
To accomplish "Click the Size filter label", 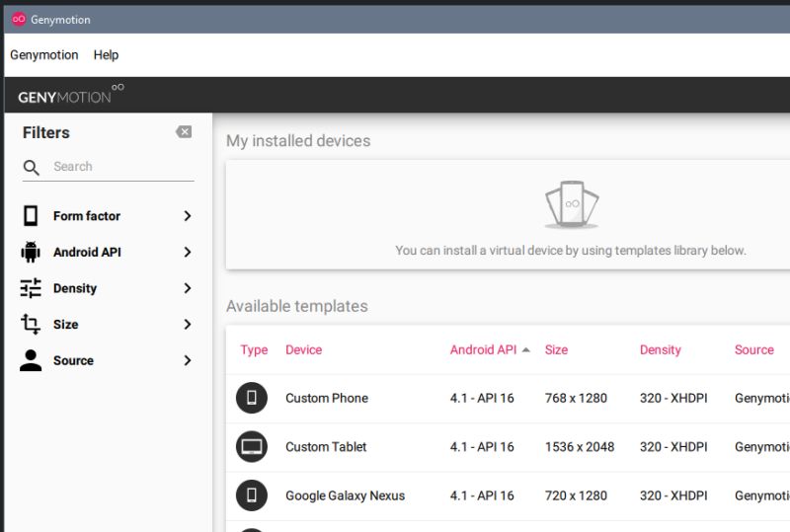I will (65, 324).
